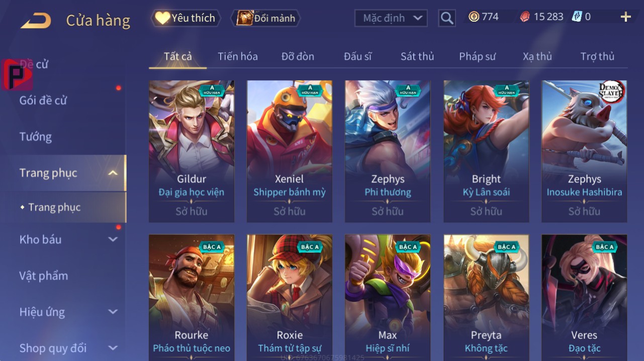Screen dimensions: 644x361
Task: Open Đổi mảnh fragment exchange chest
Action: pyautogui.click(x=265, y=18)
